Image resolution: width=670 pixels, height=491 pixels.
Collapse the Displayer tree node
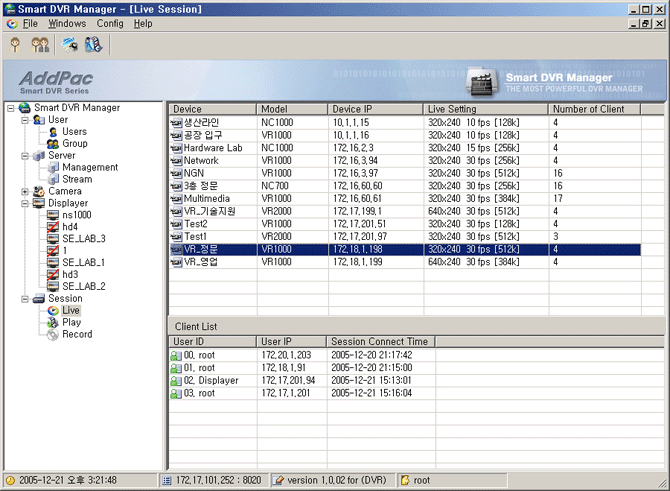[25, 203]
